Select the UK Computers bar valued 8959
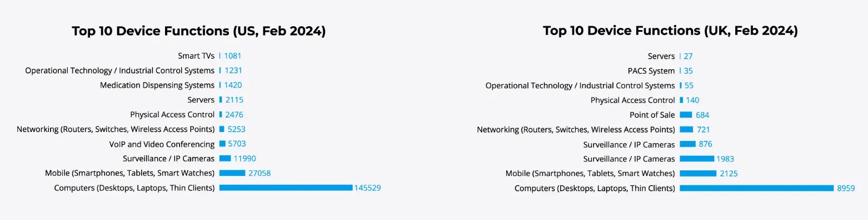The image size is (868, 220). click(757, 188)
